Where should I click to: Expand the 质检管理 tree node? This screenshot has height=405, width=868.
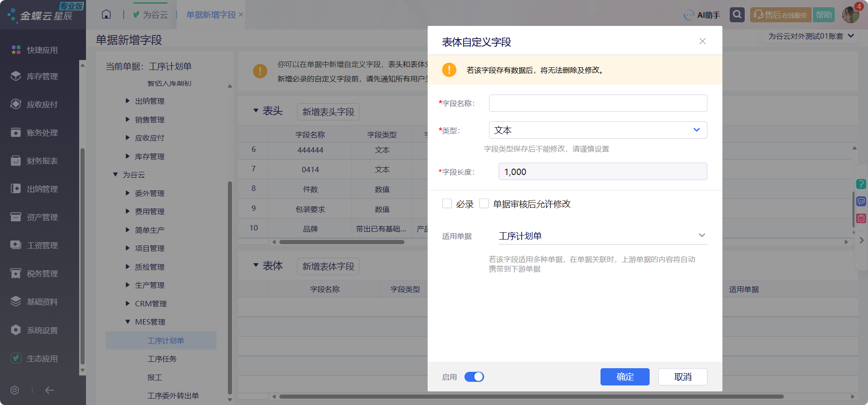pos(128,267)
